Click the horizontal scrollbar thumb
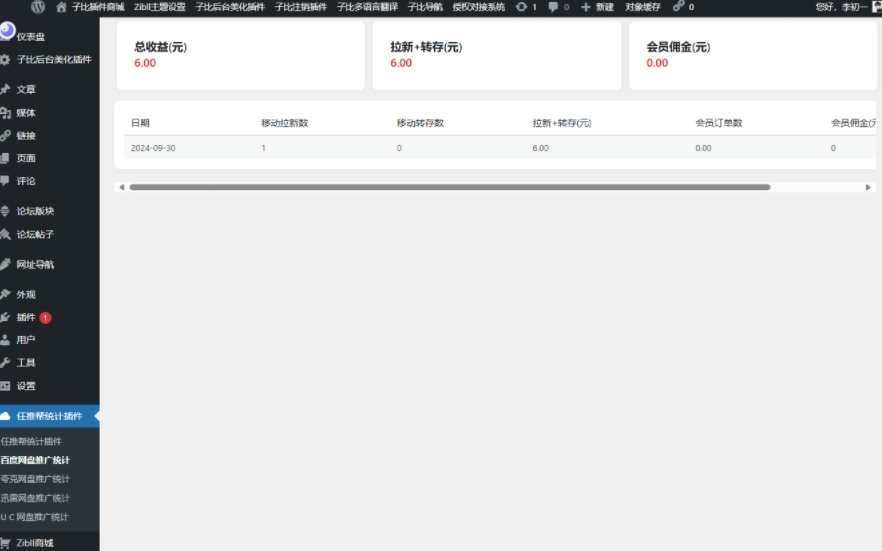The image size is (882, 551). tap(450, 187)
